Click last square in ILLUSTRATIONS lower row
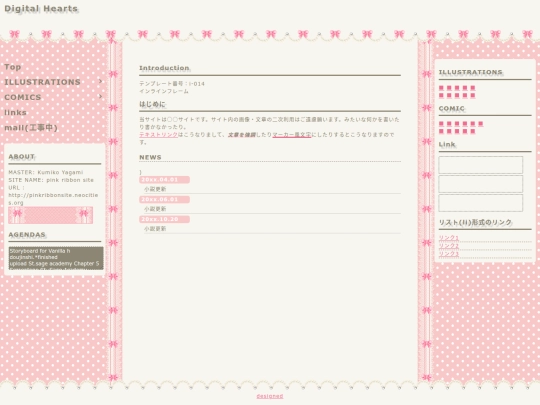 (473, 95)
